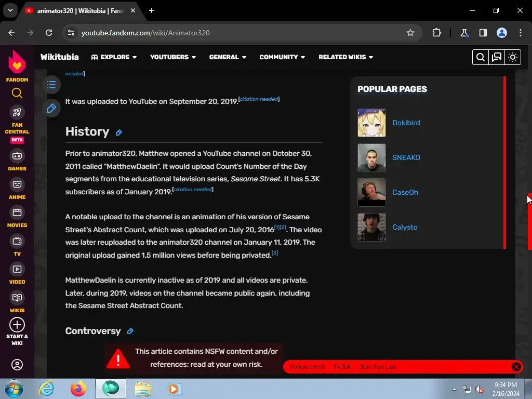Open the Windows Start button

pos(14,389)
